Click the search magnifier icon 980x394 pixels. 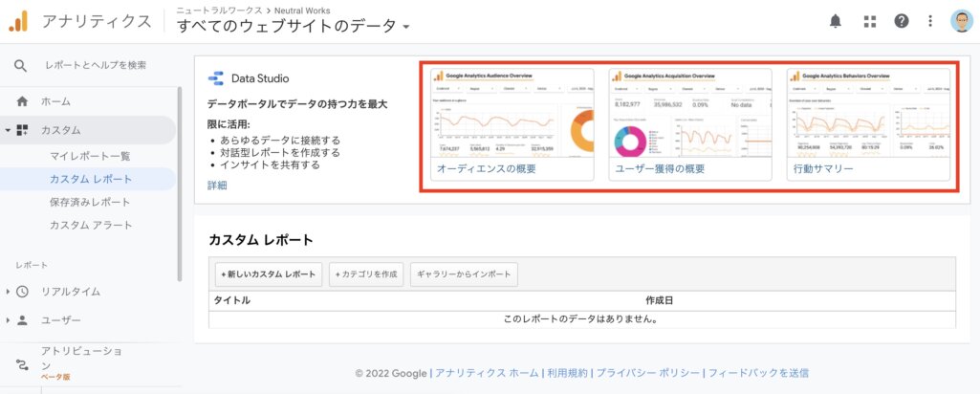tap(21, 66)
